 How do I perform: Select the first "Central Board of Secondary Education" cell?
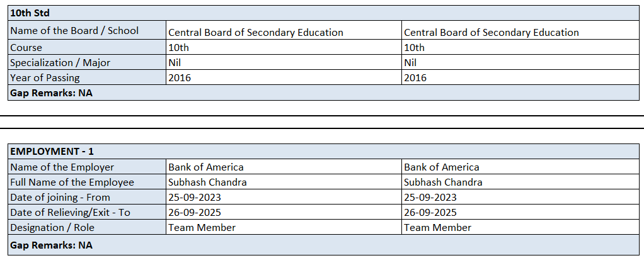coord(256,32)
